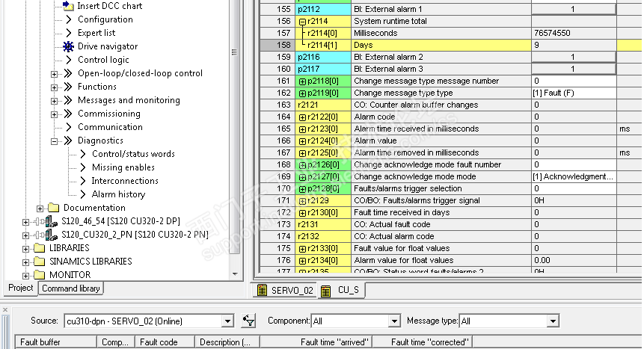Switch to the SERVO_02 tab

pyautogui.click(x=285, y=290)
